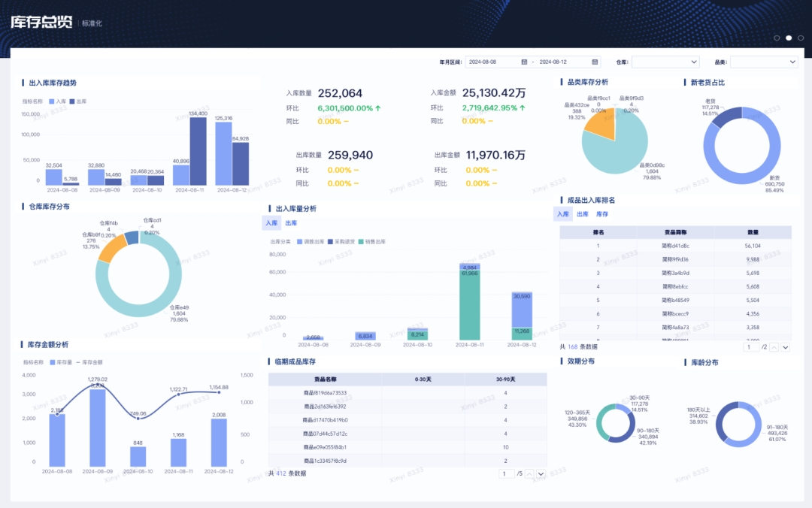Click row 商品f819d6a73533
Screen dimensions: 812x508
tap(408, 393)
